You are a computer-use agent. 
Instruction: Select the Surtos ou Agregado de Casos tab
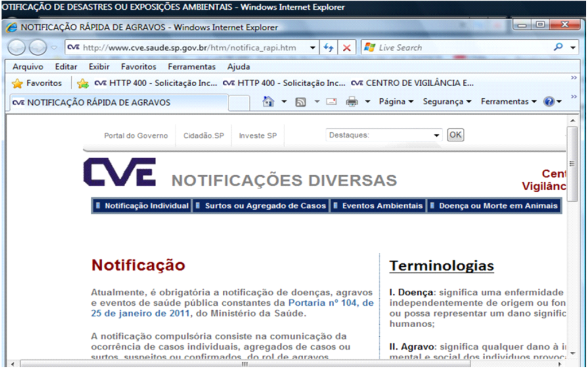coord(261,206)
